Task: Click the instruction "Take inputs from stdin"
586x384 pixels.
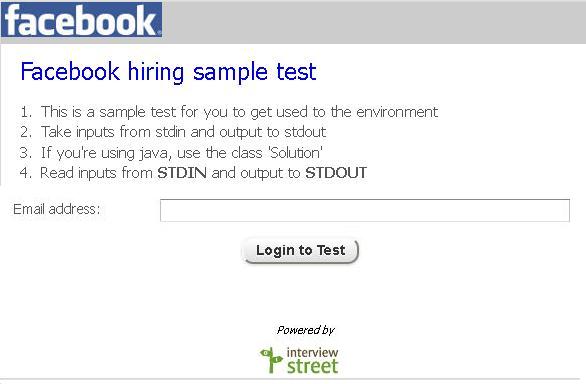Action: coord(183,132)
